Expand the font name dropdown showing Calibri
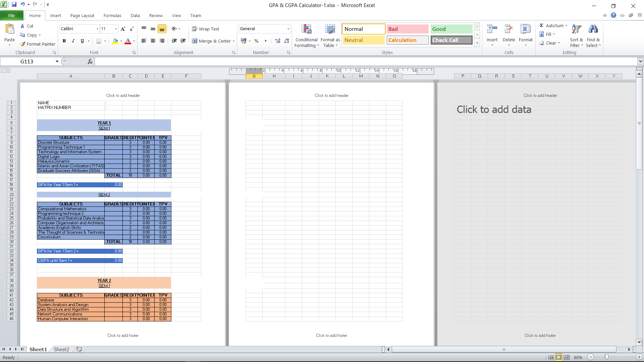This screenshot has height=362, width=644. tap(97, 29)
